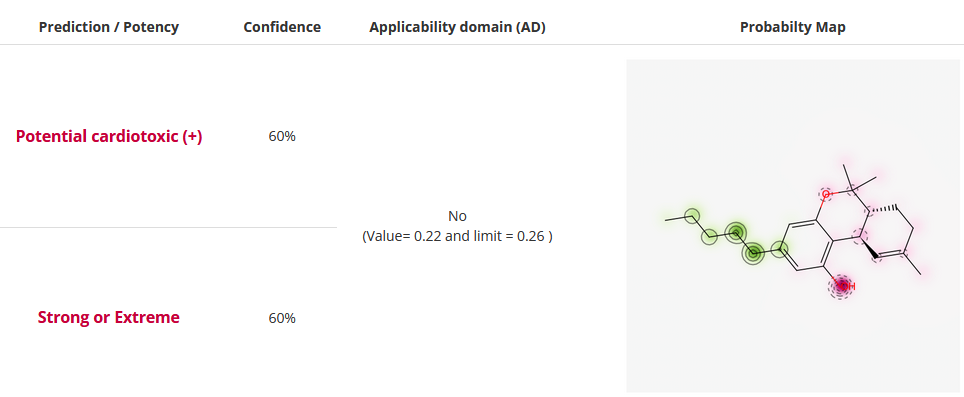Select the Applicability domain (AD) header

457,27
